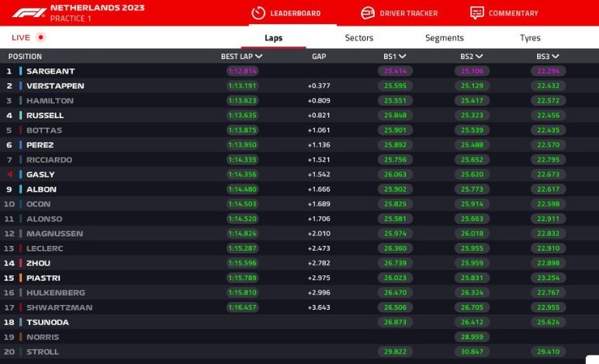Click Gasly's best lap 1:14.356

[242, 175]
